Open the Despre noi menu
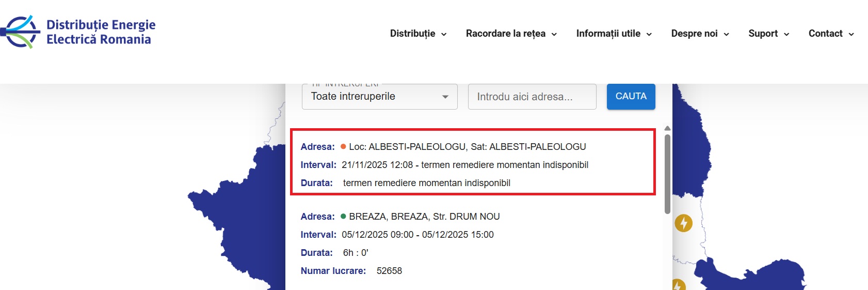Viewport: 868px width, 290px height. (x=700, y=34)
